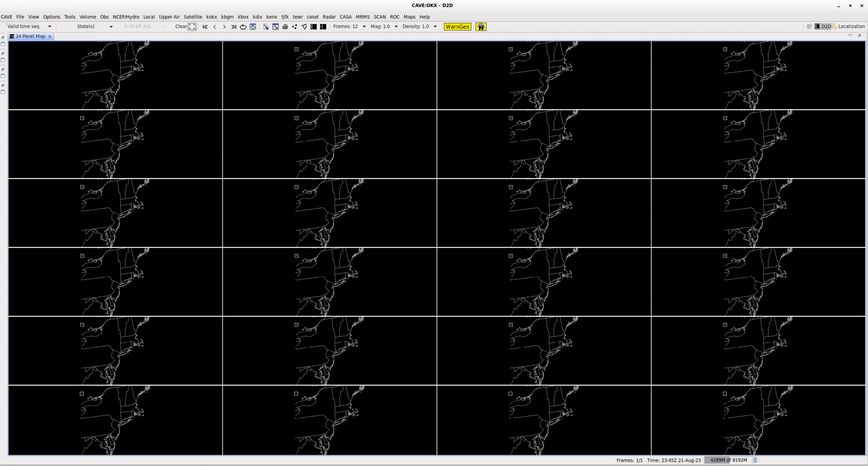868x466 pixels.
Task: Launch WarnGen
Action: (x=457, y=27)
